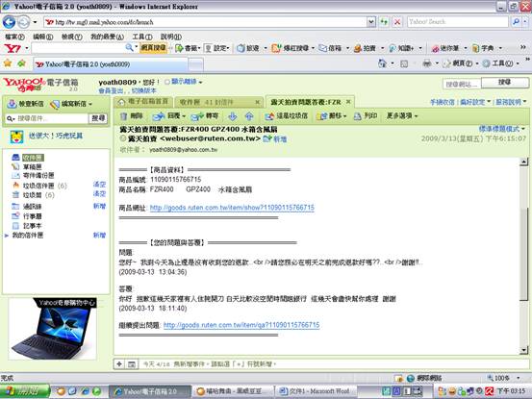Click the red Stop loading icon
Viewport: 532px width, 399px height.
[x=397, y=22]
